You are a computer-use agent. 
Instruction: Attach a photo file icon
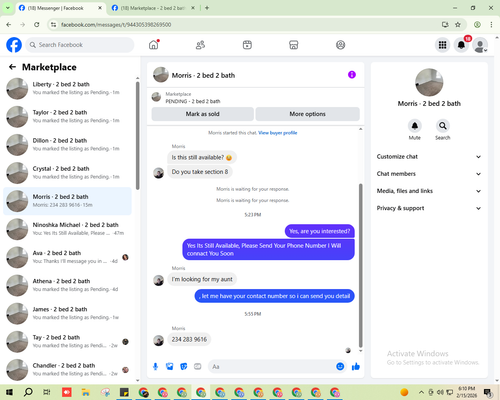pos(170,367)
